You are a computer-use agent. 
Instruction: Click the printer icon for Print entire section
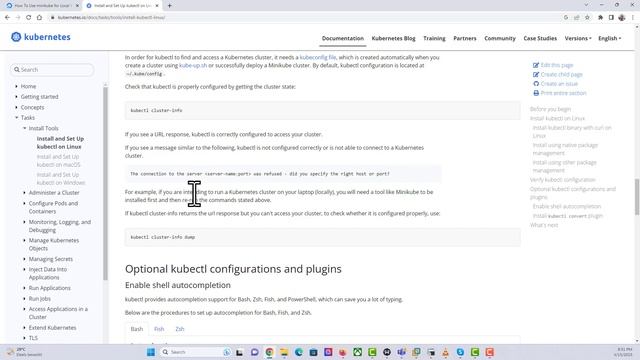click(x=536, y=93)
